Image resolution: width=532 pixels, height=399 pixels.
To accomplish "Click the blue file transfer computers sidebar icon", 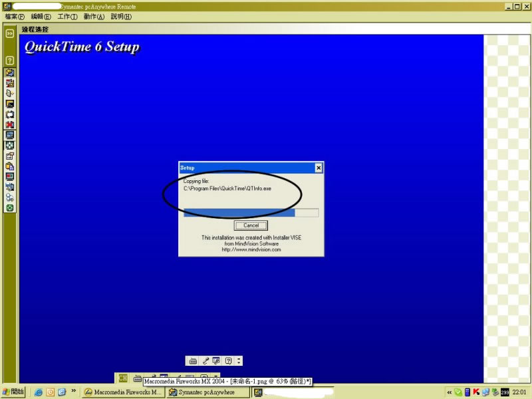I will 10,188.
